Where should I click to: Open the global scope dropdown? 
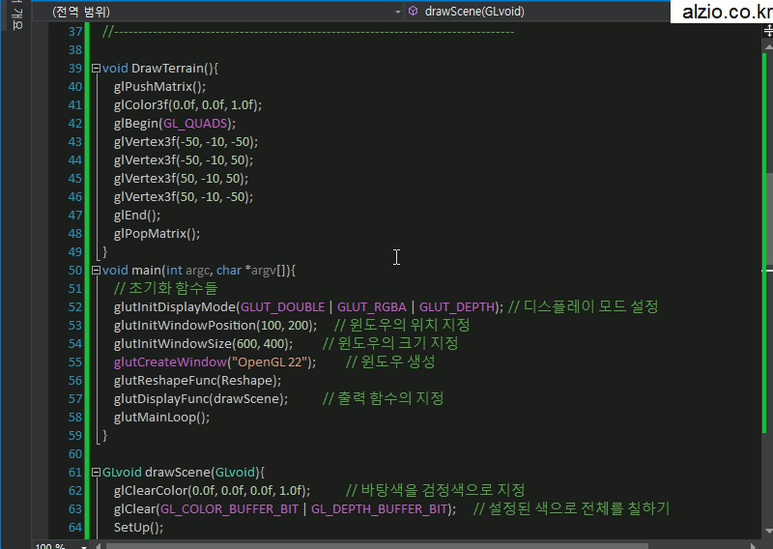tap(218, 11)
